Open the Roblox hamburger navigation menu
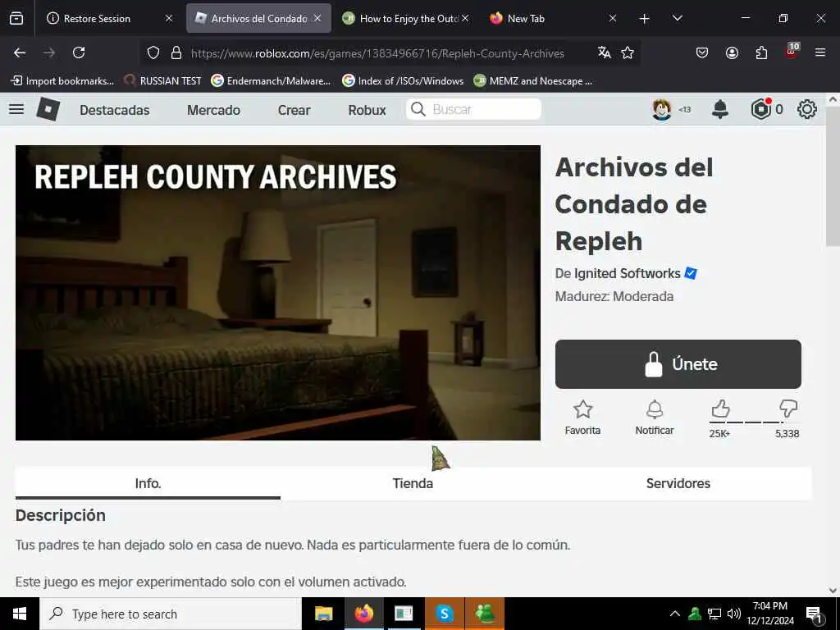The height and width of the screenshot is (630, 840). pyautogui.click(x=16, y=109)
